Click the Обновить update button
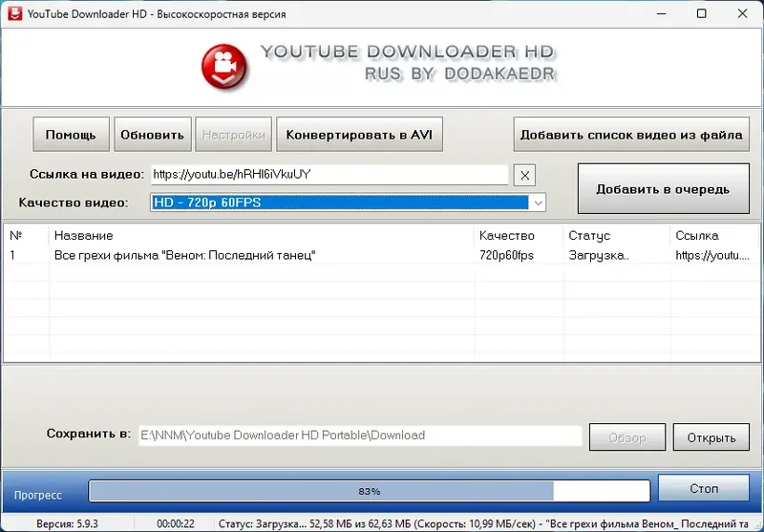Screen dimensions: 764x532 (152, 135)
